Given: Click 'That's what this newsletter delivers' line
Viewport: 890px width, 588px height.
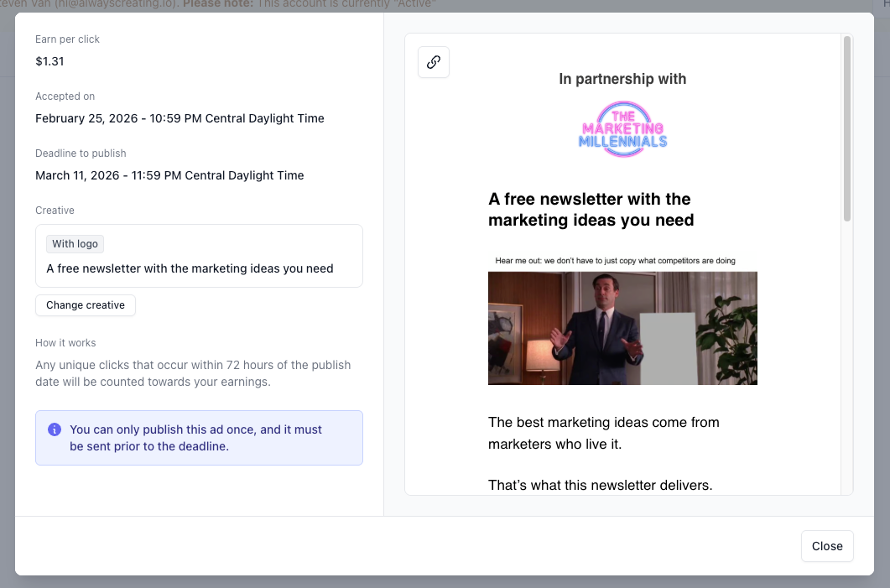Looking at the screenshot, I should click(600, 485).
